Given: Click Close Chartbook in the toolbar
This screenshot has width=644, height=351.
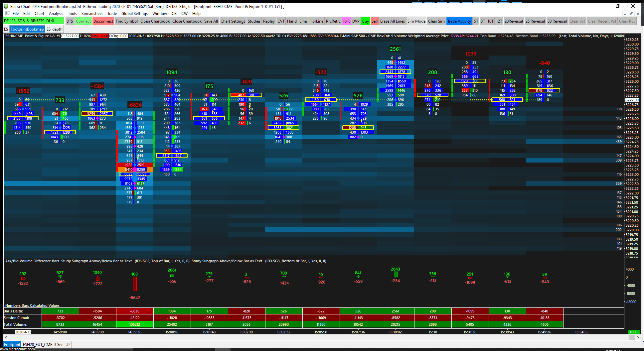Looking at the screenshot, I should [187, 21].
